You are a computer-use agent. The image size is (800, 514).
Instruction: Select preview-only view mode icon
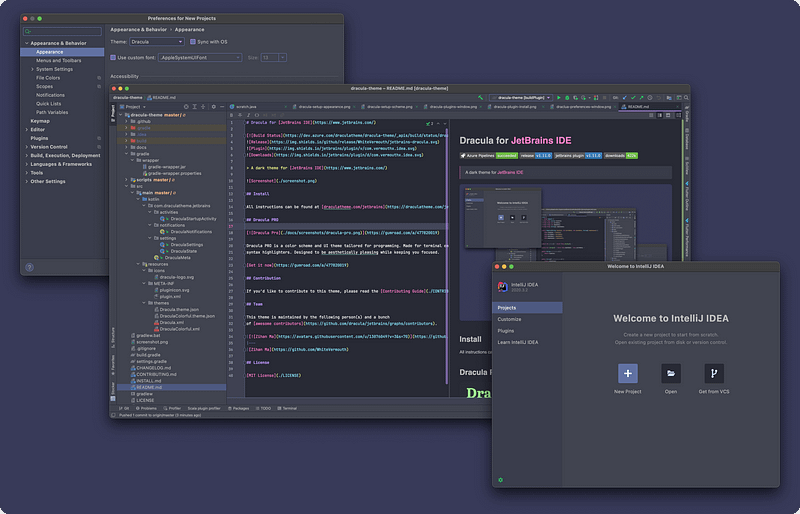[x=668, y=115]
